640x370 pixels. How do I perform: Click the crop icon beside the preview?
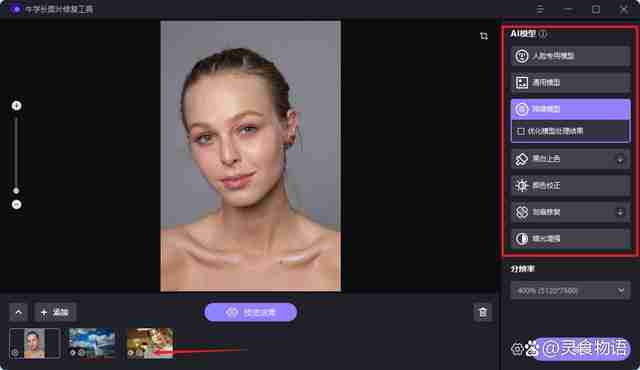click(x=484, y=36)
